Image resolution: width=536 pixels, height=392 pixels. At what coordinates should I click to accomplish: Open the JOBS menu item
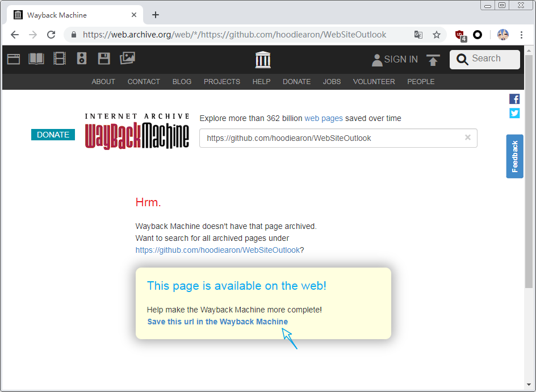332,82
